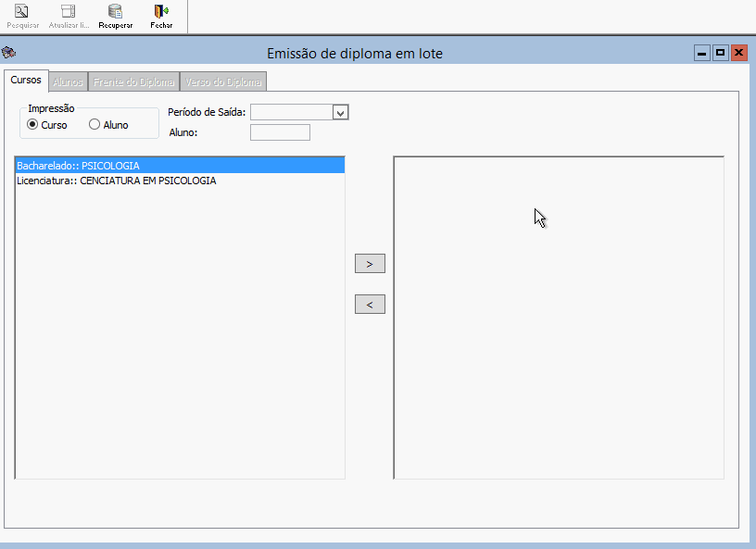Open the Alunos tab
Image resolution: width=756 pixels, height=549 pixels.
pos(68,82)
